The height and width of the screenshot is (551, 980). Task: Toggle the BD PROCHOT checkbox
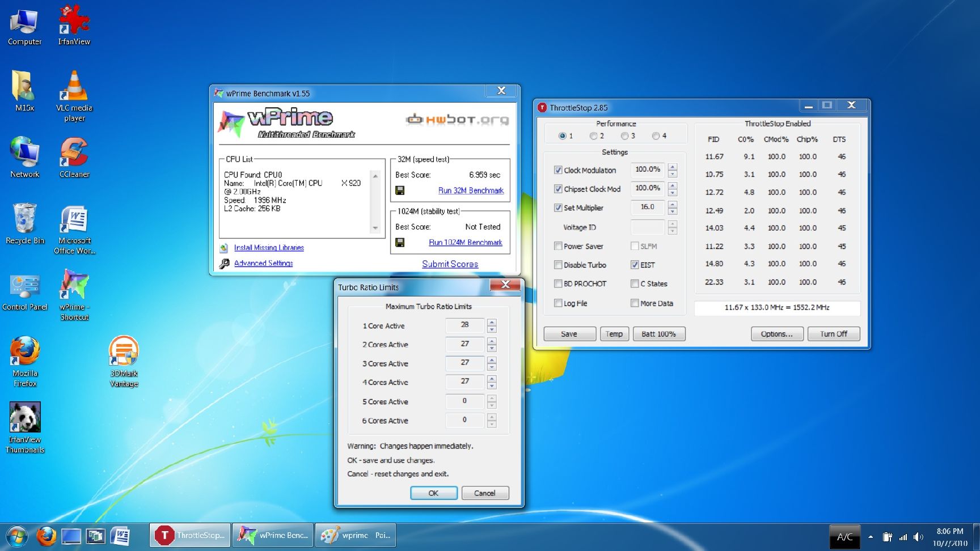pos(558,283)
